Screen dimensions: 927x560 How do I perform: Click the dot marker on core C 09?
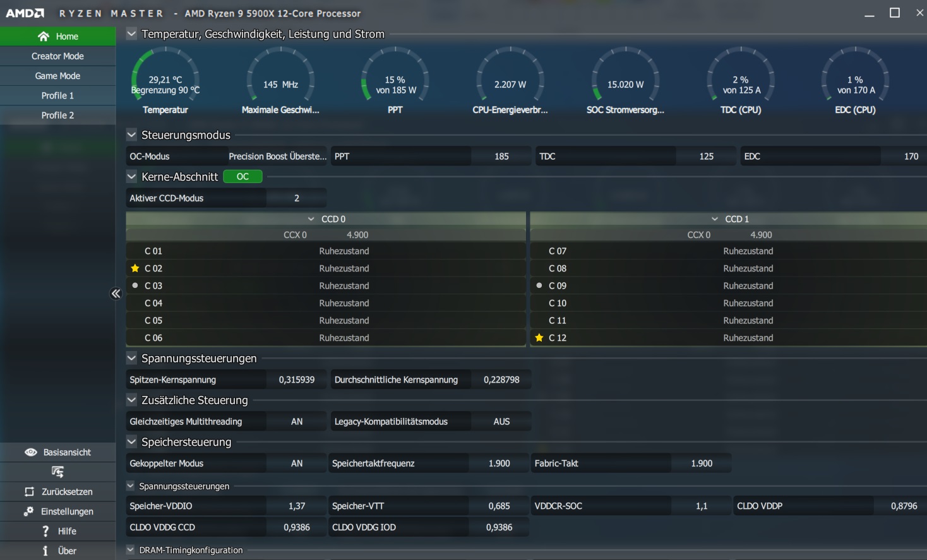(539, 285)
